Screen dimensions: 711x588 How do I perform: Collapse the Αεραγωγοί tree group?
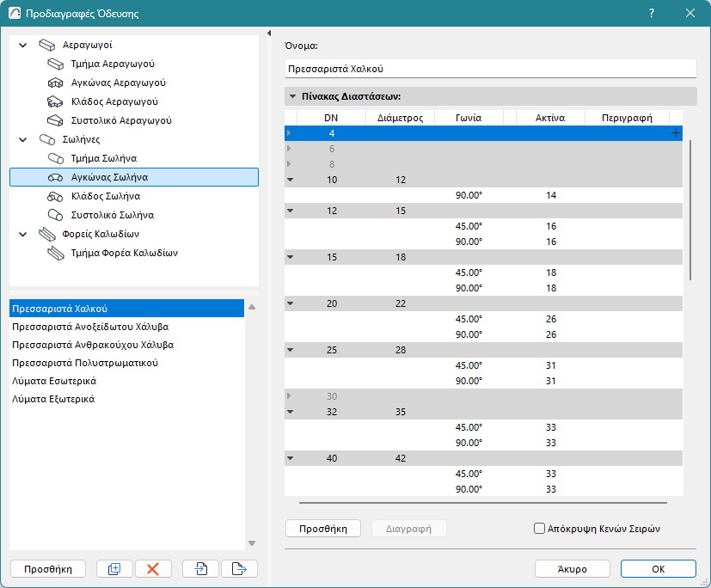tap(23, 45)
